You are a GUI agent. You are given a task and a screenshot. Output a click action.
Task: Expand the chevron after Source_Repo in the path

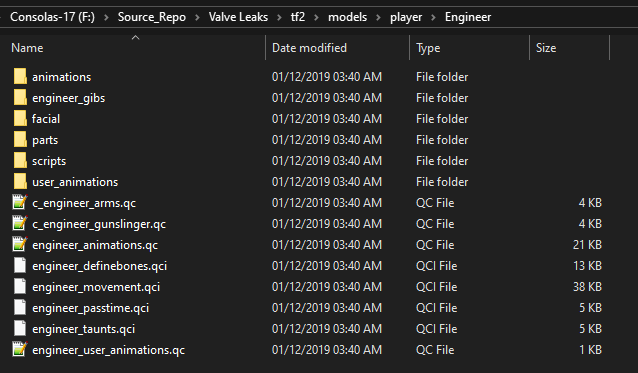coord(197,17)
